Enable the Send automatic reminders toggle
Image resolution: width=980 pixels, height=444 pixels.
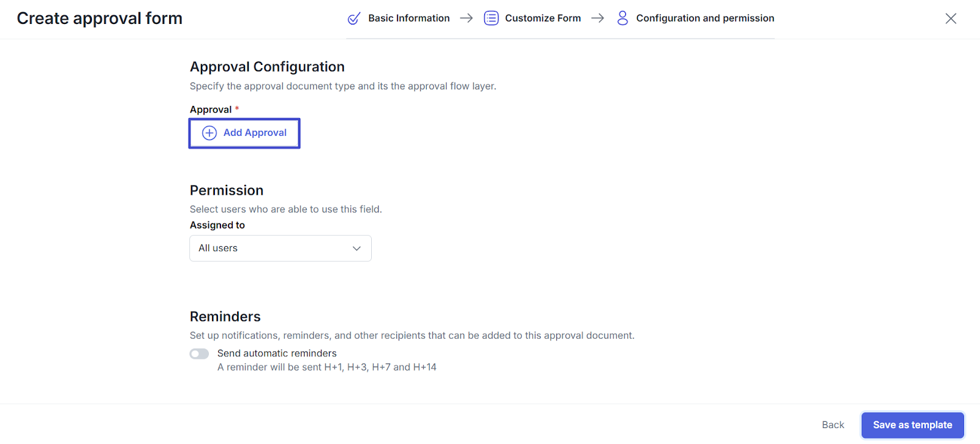tap(199, 354)
